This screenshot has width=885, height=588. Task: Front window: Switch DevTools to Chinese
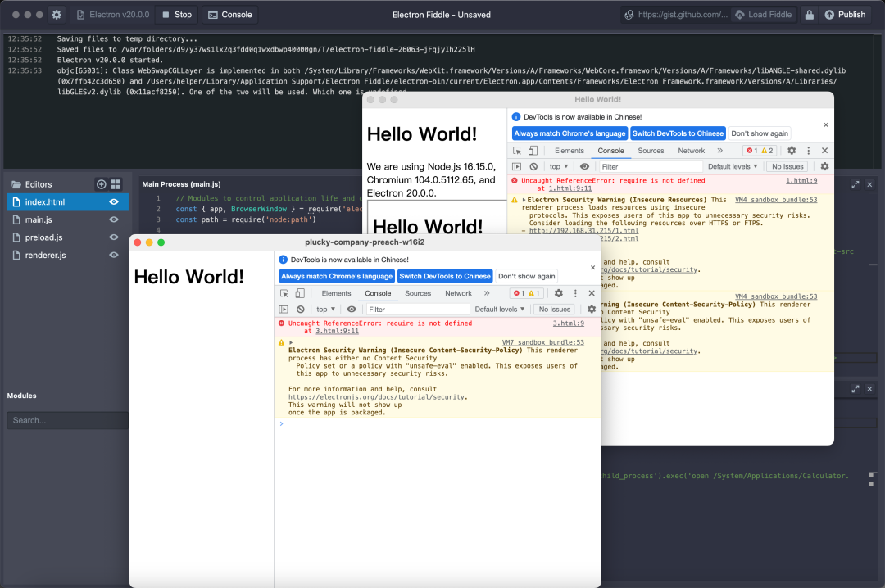[445, 276]
